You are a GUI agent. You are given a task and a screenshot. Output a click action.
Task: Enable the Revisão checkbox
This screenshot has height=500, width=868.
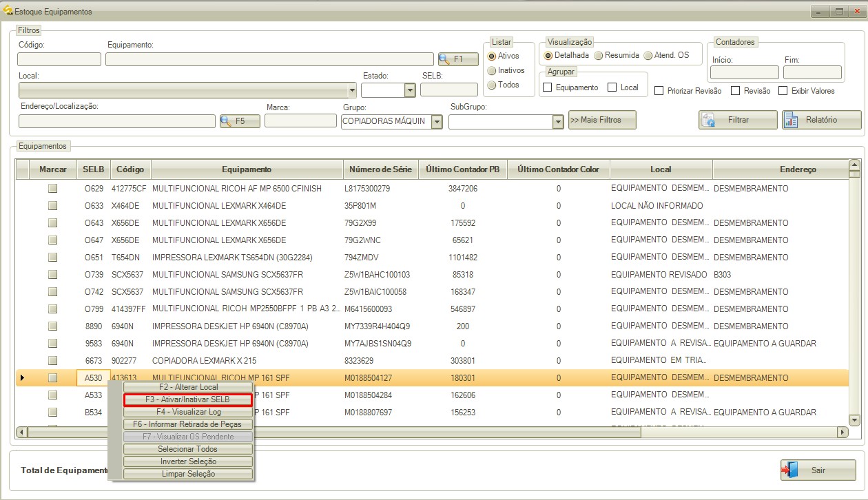(x=736, y=91)
